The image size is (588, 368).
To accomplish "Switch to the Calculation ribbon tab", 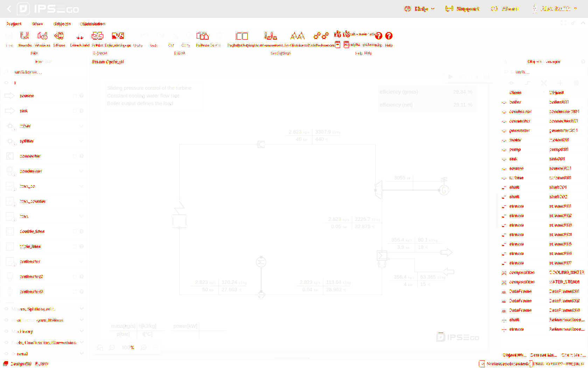I will pyautogui.click(x=92, y=24).
